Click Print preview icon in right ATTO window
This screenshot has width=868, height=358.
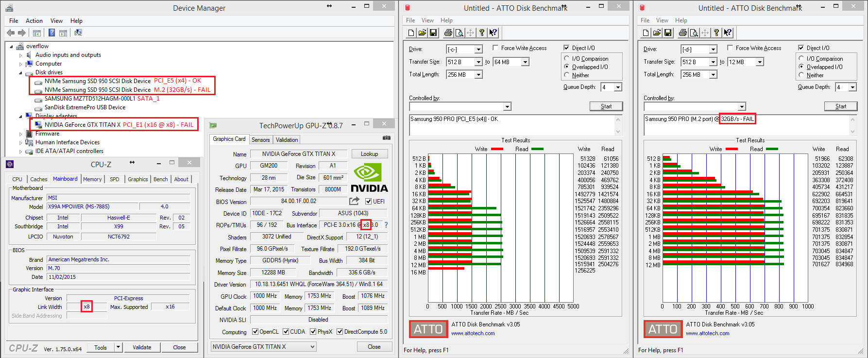click(x=694, y=33)
